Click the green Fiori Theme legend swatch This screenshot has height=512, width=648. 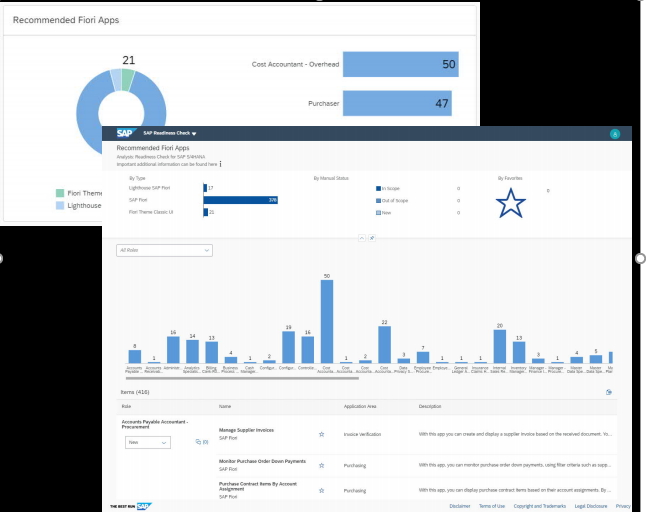pos(60,193)
